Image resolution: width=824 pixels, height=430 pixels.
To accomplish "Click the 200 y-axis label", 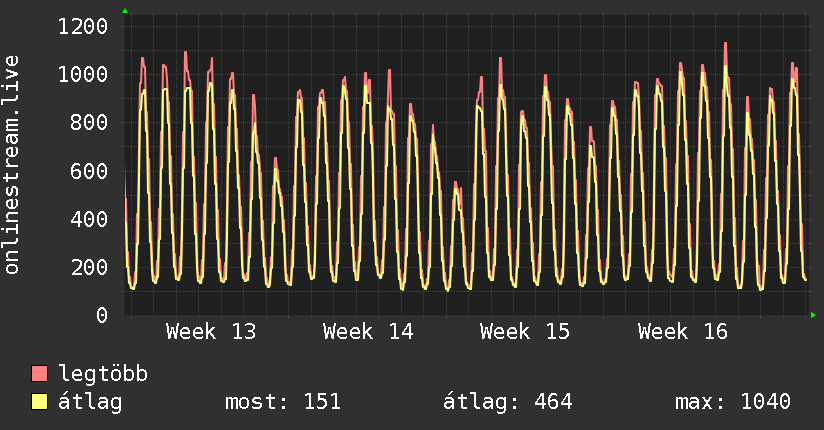I will coord(89,267).
